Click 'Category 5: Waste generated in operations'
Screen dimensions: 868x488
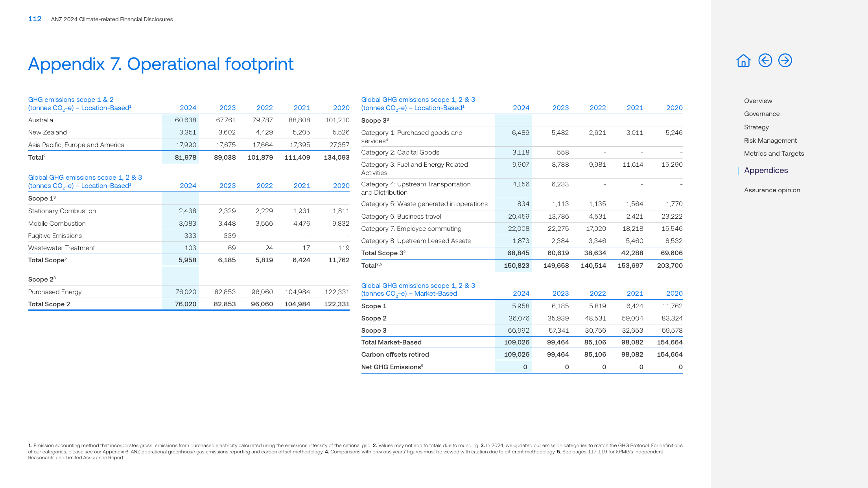[x=424, y=204]
